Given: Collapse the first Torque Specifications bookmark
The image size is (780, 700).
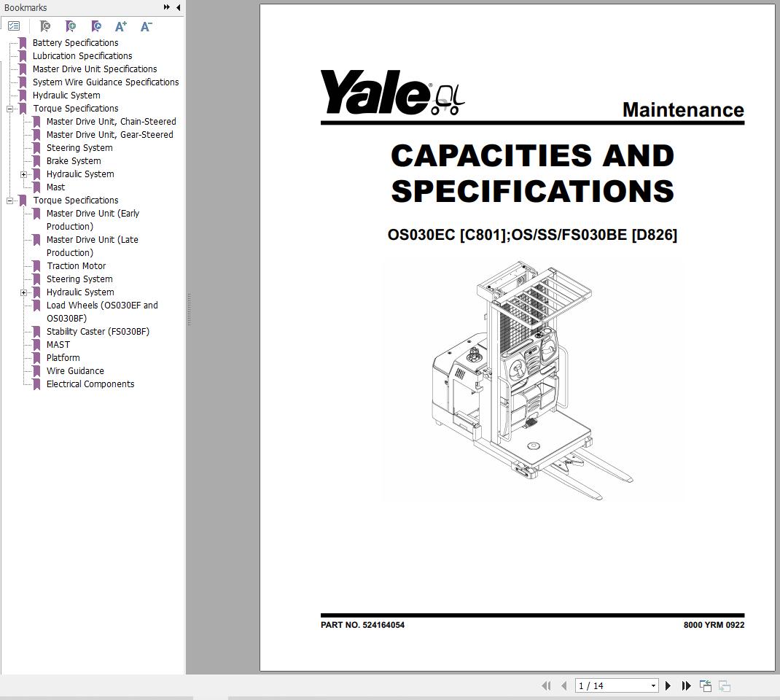Looking at the screenshot, I should point(9,109).
